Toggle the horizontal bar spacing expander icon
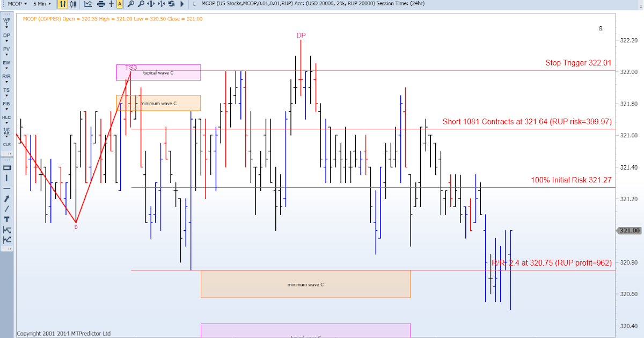 tap(152, 5)
